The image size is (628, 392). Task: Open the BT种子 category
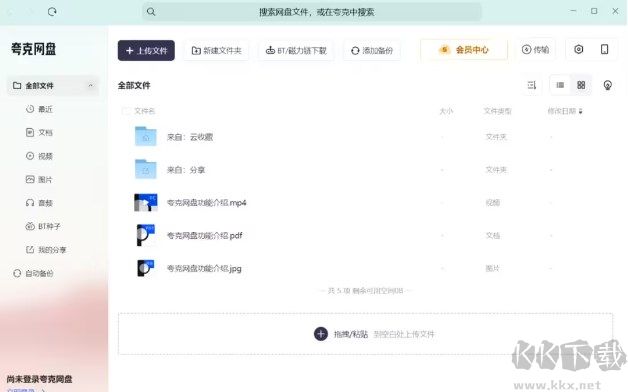[49, 226]
